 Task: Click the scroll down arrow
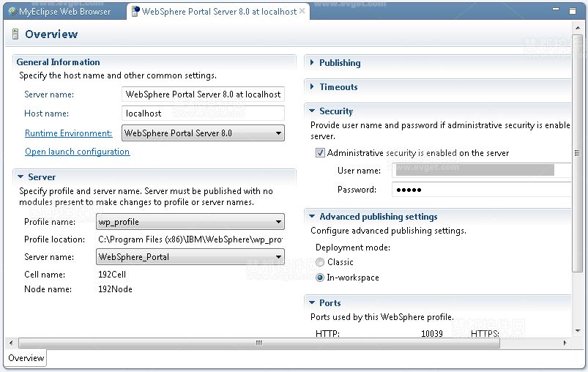coord(578,330)
